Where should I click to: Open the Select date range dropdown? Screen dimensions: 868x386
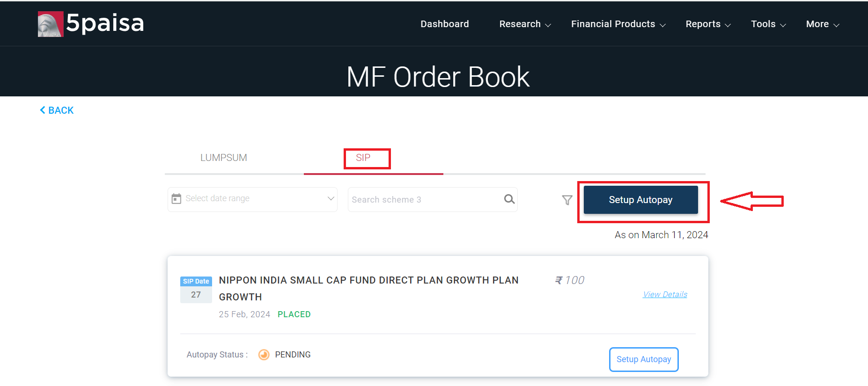tap(252, 199)
